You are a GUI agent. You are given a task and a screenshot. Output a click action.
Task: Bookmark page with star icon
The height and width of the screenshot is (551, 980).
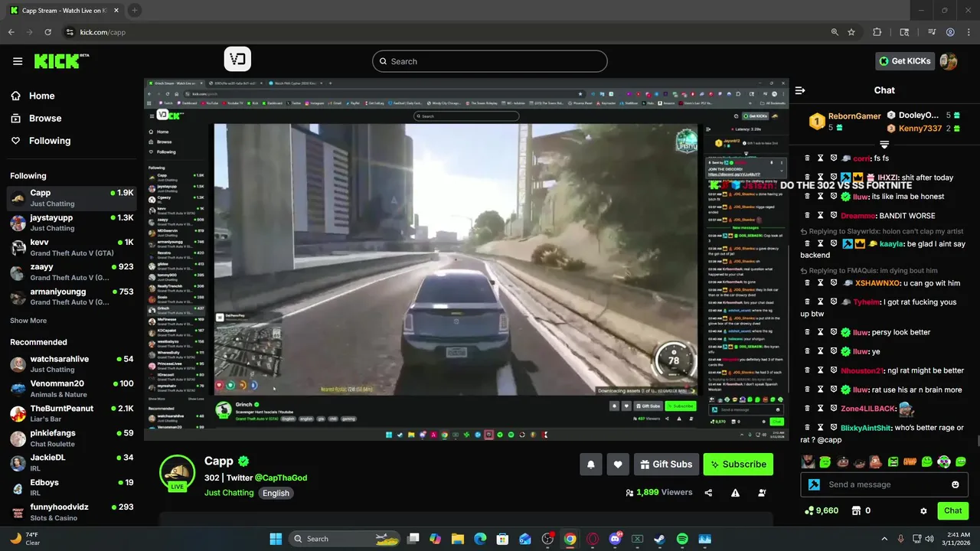pyautogui.click(x=851, y=32)
